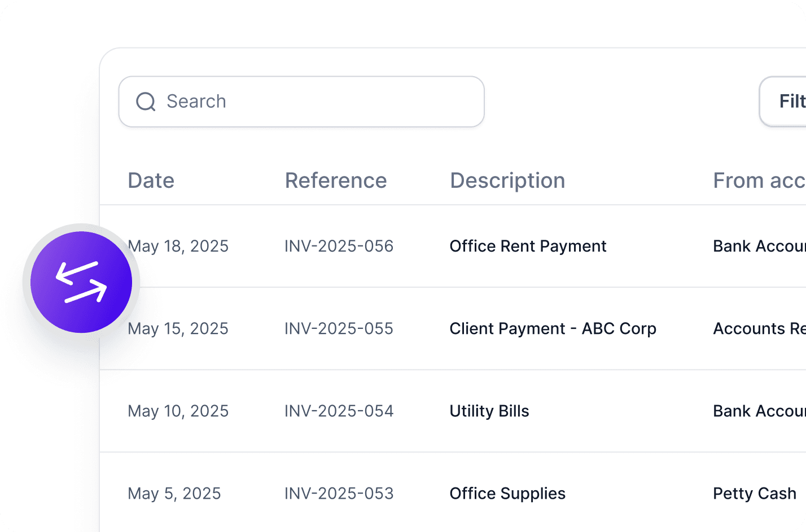806x532 pixels.
Task: Open reference INV-2025-055
Action: pos(339,328)
